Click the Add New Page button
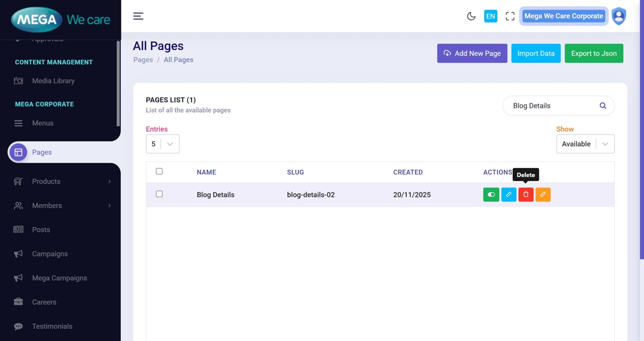644x341 pixels. point(471,53)
